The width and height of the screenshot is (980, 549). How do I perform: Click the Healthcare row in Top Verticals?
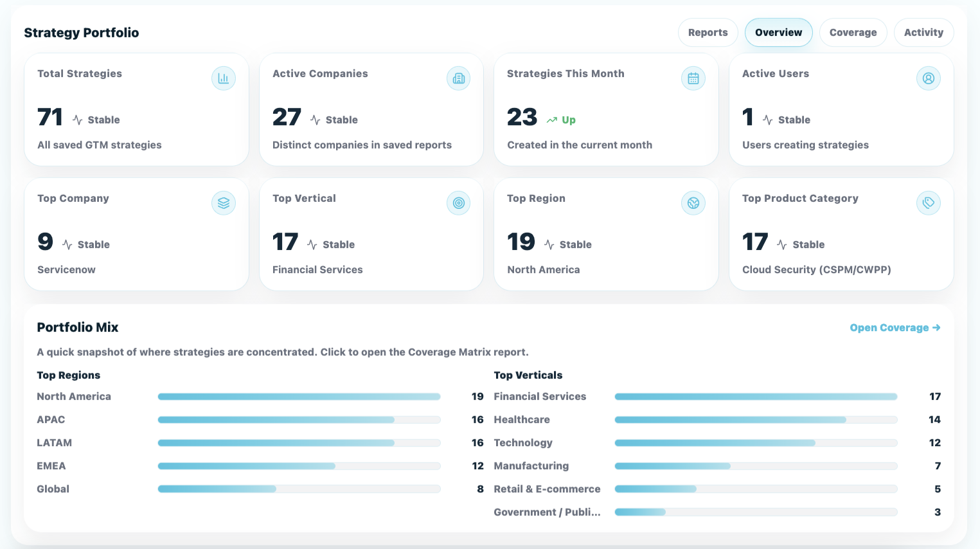522,420
